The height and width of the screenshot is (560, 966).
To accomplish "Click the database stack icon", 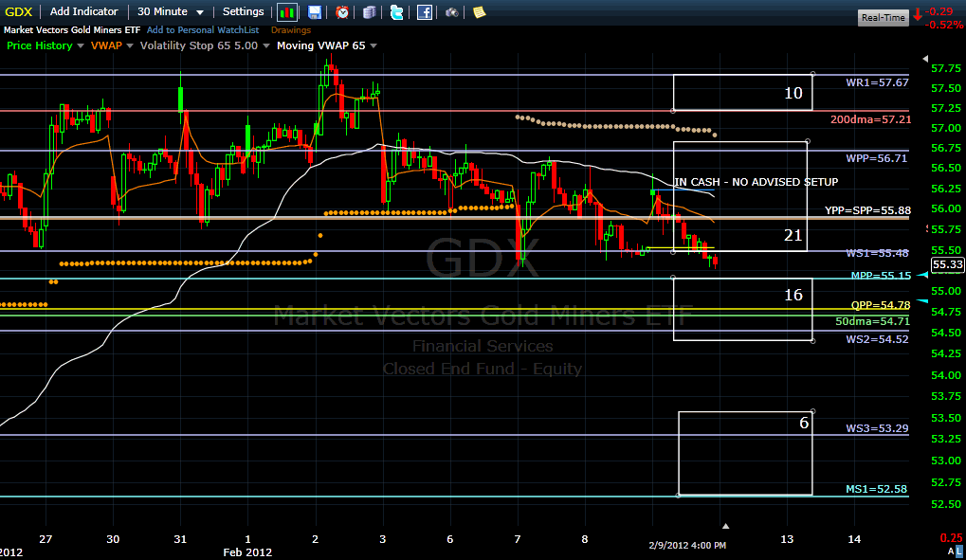I will tap(369, 12).
